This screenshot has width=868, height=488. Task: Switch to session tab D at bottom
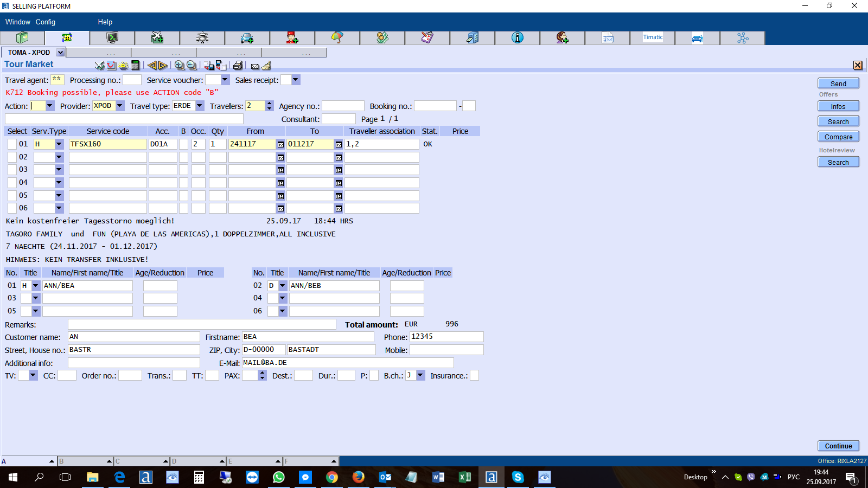point(198,461)
